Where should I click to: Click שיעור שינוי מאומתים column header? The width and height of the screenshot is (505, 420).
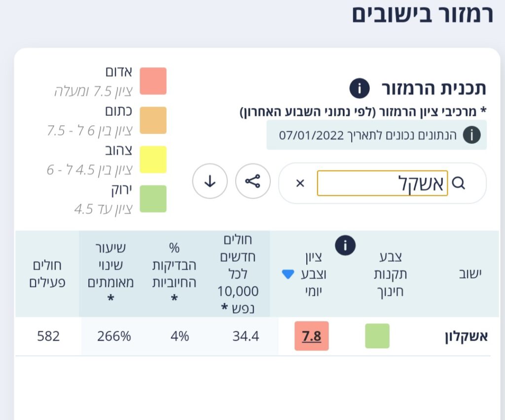[x=110, y=274]
